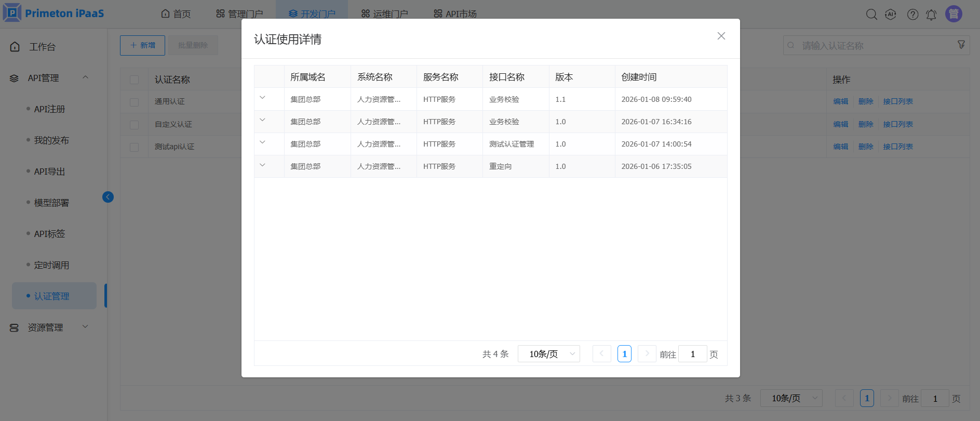Open the notification bell
The width and height of the screenshot is (980, 421).
coord(931,15)
